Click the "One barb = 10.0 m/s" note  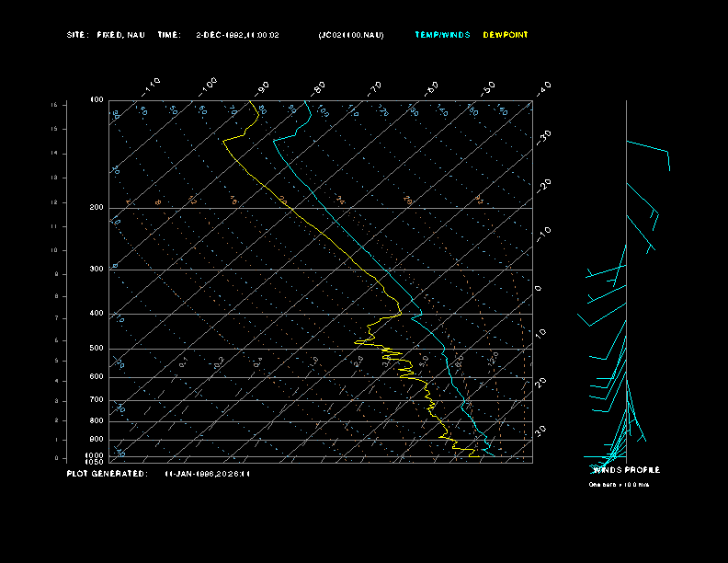tap(619, 485)
